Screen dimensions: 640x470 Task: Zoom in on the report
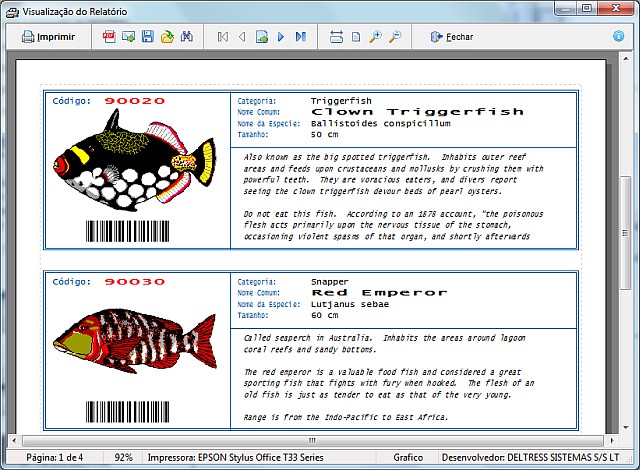375,37
